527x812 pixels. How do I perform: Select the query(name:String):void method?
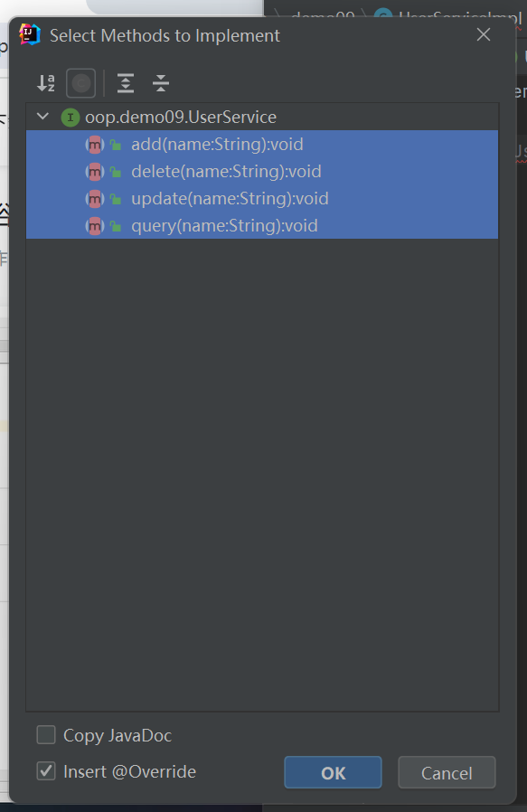(x=262, y=226)
